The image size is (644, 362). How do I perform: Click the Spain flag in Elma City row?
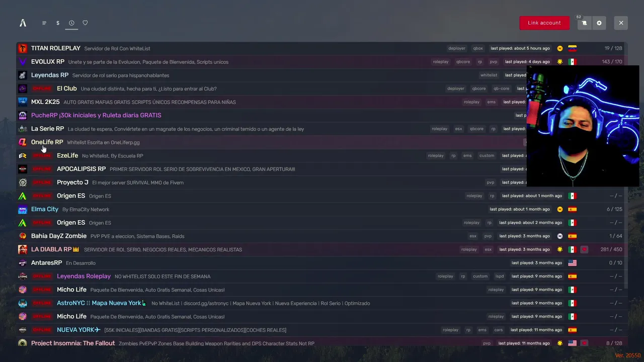(x=572, y=209)
